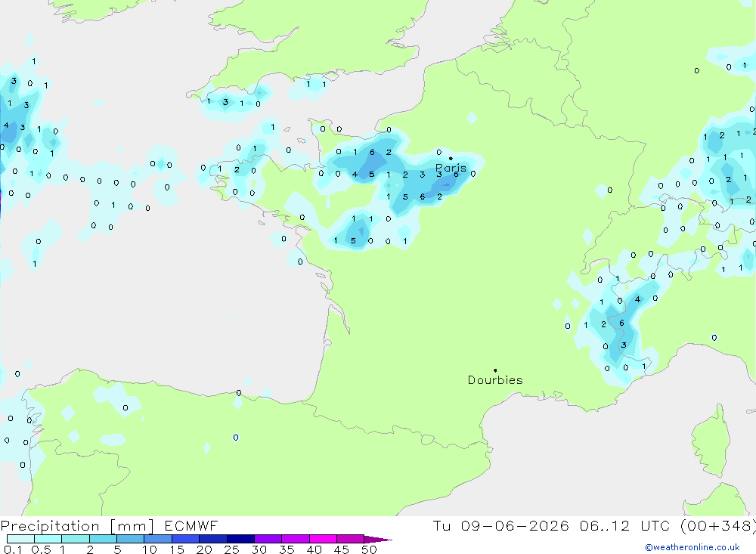Pick the 5–10 mm legend color swatch
Image resolution: width=756 pixels, height=554 pixels.
tap(130, 539)
